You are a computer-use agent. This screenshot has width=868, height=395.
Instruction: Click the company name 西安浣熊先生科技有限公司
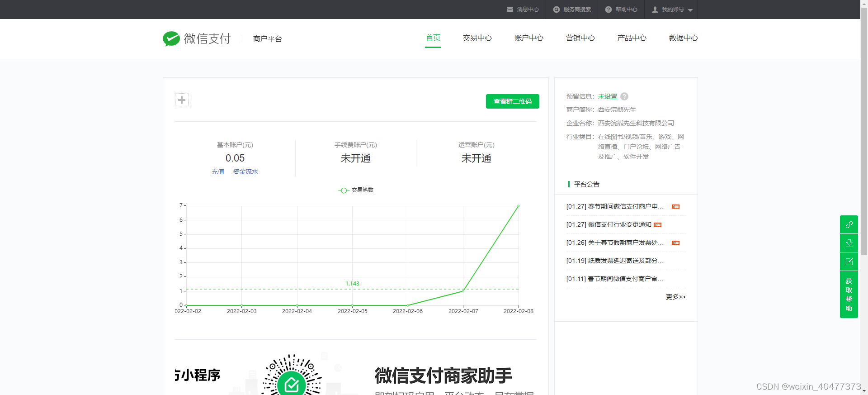coord(636,123)
